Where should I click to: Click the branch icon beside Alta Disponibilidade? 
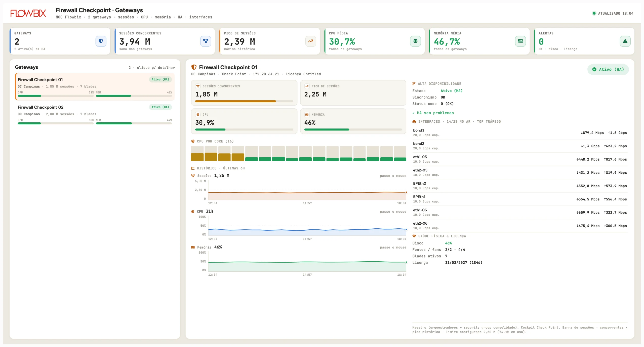[x=414, y=84]
